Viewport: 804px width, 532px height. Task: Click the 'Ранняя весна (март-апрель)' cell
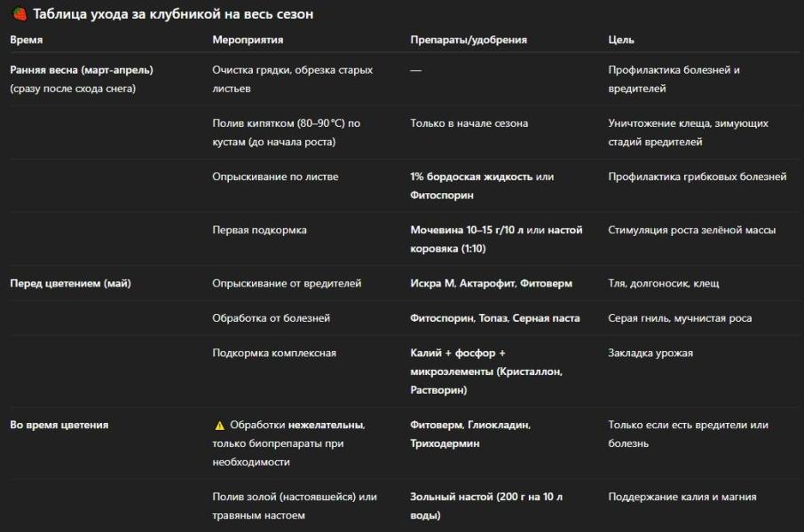[x=82, y=70]
